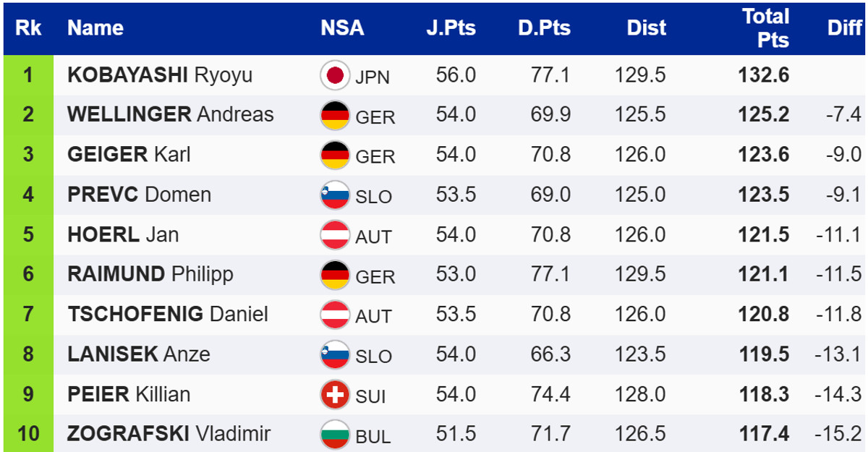Click Japan flag icon beside KOBAYASHI
The width and height of the screenshot is (868, 452).
335,75
